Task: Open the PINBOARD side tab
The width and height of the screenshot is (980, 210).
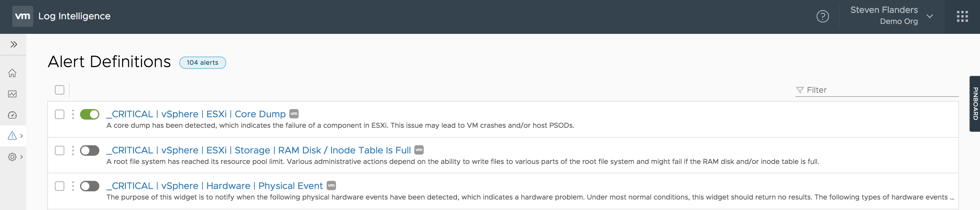Action: (x=975, y=104)
